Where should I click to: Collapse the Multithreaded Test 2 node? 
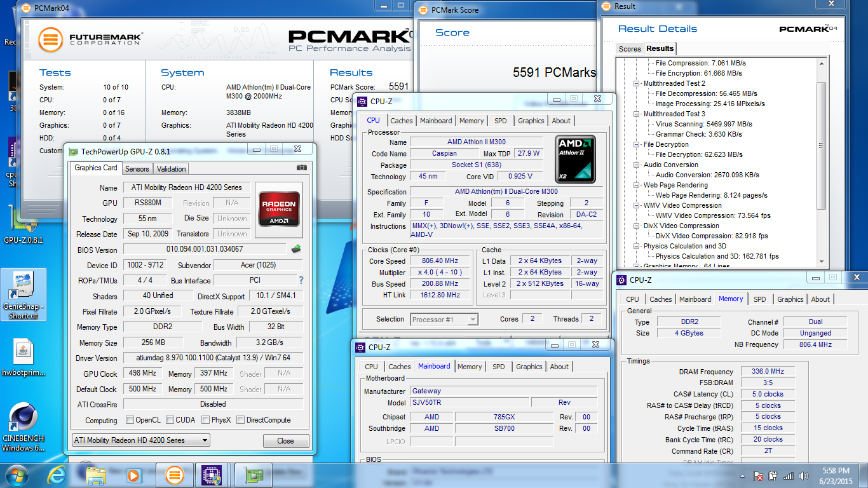point(637,83)
